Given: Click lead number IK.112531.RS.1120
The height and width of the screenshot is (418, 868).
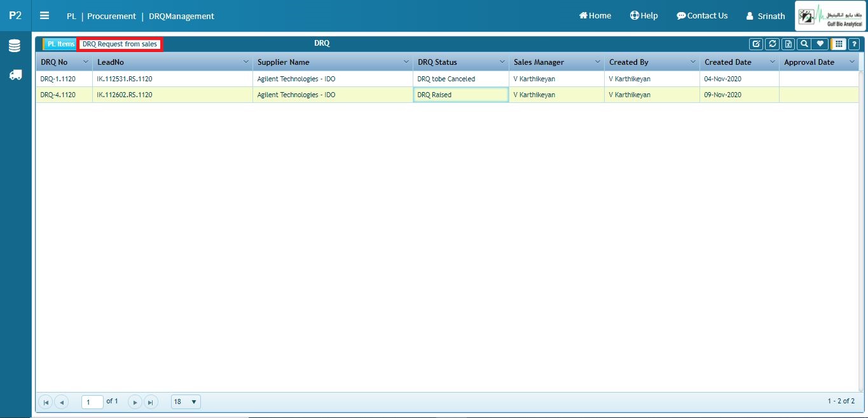Looking at the screenshot, I should 124,79.
